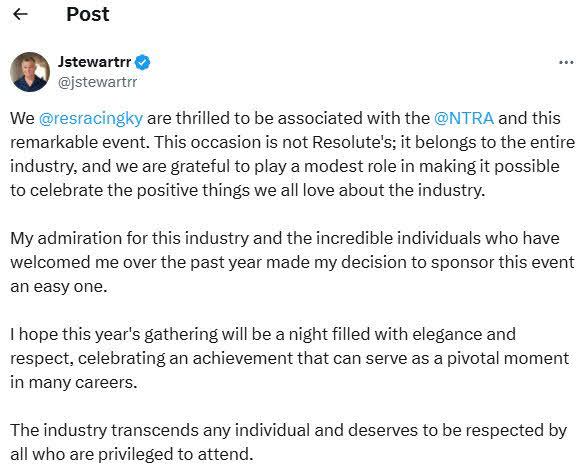Open the @resracingky mention link
This screenshot has width=580, height=470.
click(x=91, y=119)
